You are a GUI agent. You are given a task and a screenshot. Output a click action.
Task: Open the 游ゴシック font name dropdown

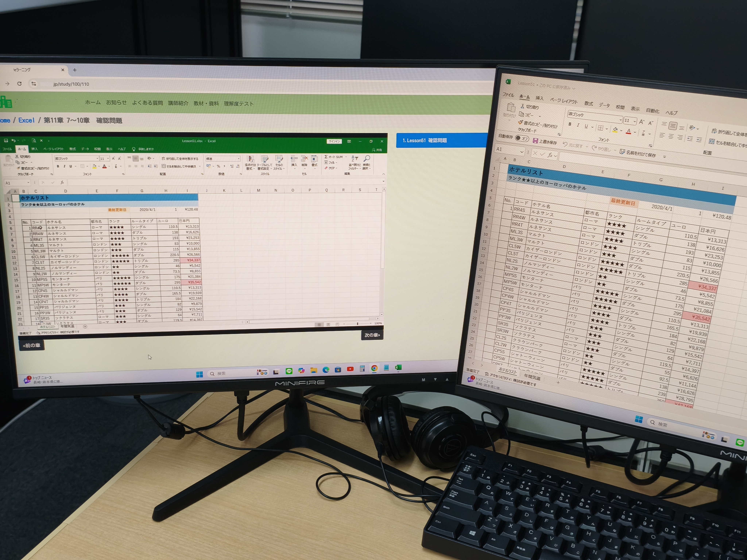620,120
